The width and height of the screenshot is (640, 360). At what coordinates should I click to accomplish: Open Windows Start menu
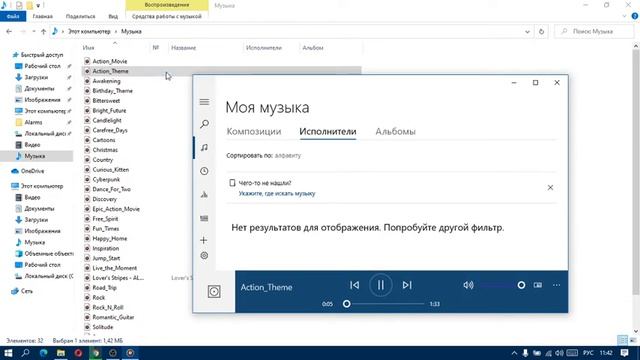[x=8, y=353]
